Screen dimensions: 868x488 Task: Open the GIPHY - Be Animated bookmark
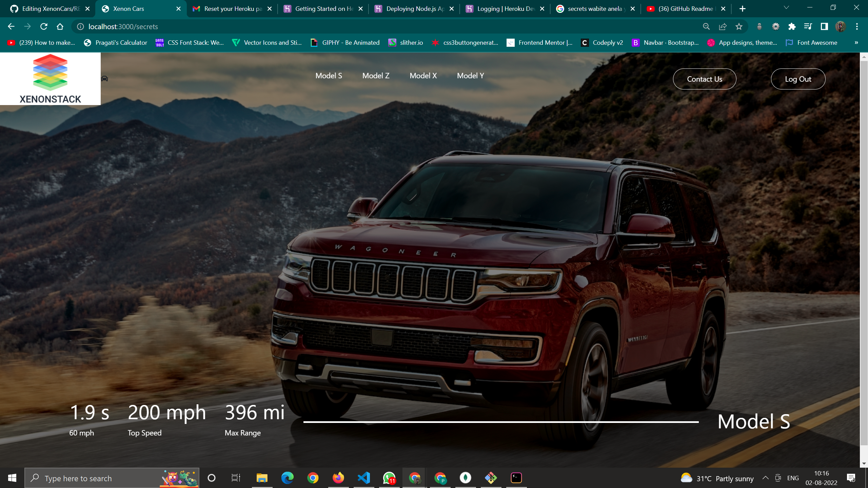[x=345, y=43]
